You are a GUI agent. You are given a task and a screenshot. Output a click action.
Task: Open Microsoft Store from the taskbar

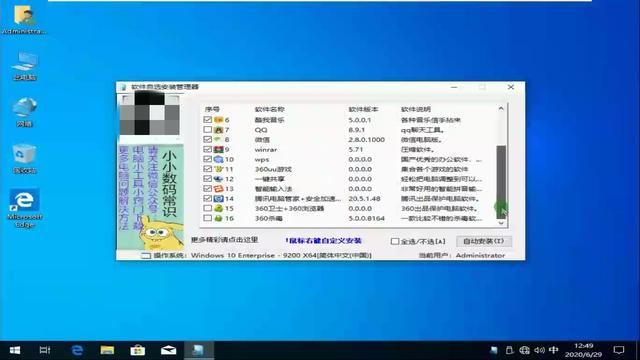(138, 350)
